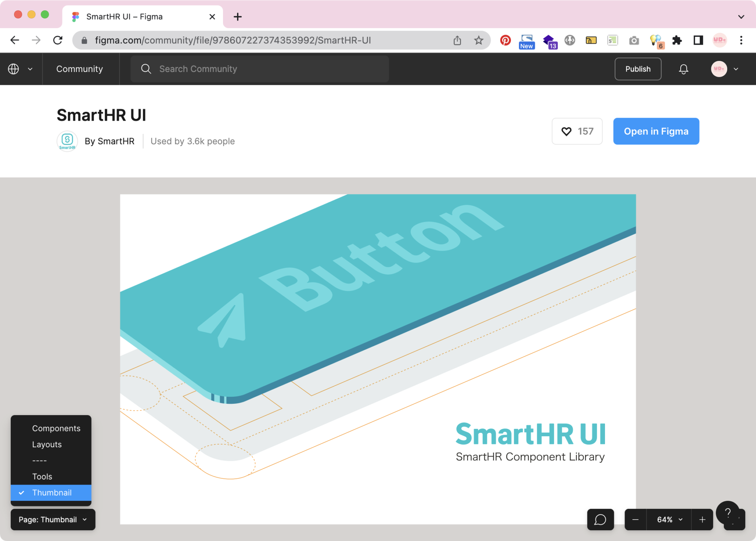Like the file with heart button
Viewport: 756px width, 541px height.
coord(577,131)
